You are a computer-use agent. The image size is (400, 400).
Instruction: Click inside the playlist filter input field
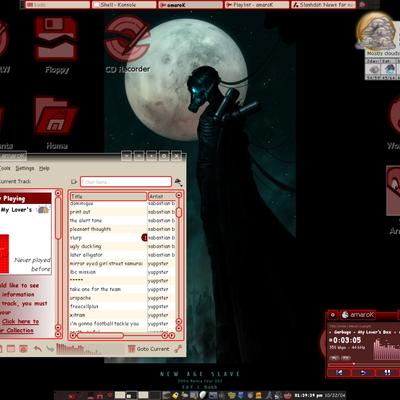tap(126, 182)
